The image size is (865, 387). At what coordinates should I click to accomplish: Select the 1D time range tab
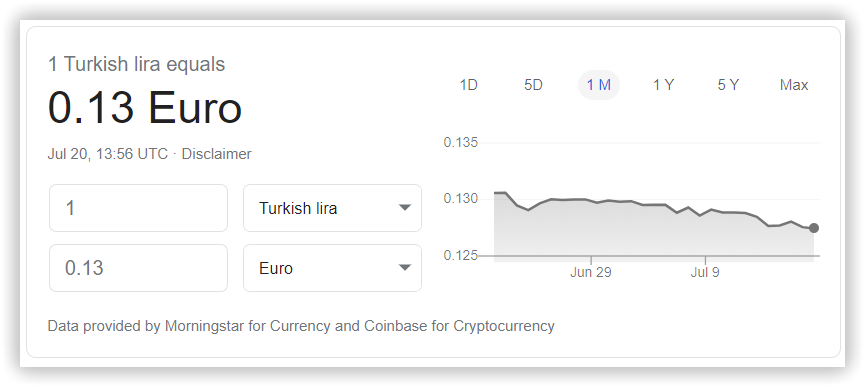pyautogui.click(x=468, y=85)
